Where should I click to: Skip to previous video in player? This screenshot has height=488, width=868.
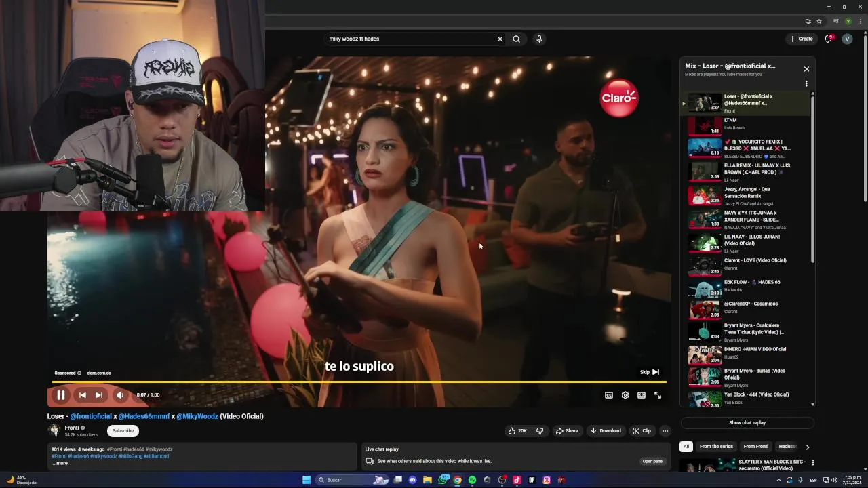pos(83,395)
